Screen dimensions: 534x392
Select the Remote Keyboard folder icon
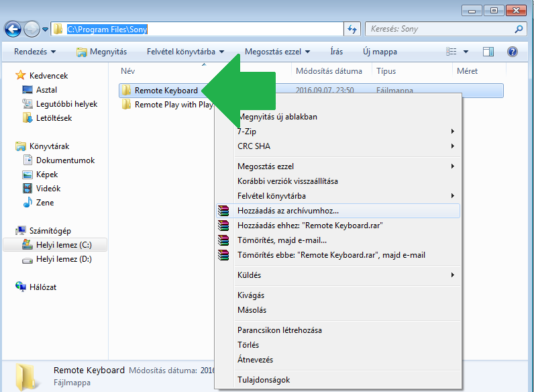pyautogui.click(x=127, y=91)
